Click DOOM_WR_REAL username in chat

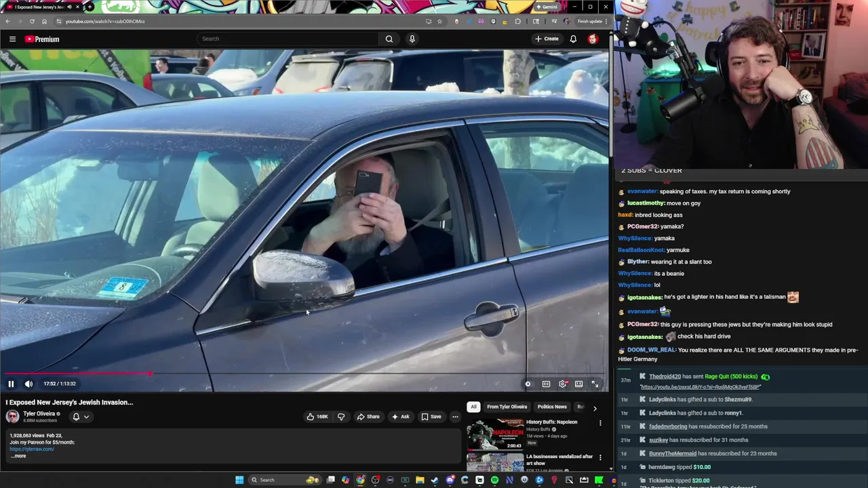pos(652,350)
